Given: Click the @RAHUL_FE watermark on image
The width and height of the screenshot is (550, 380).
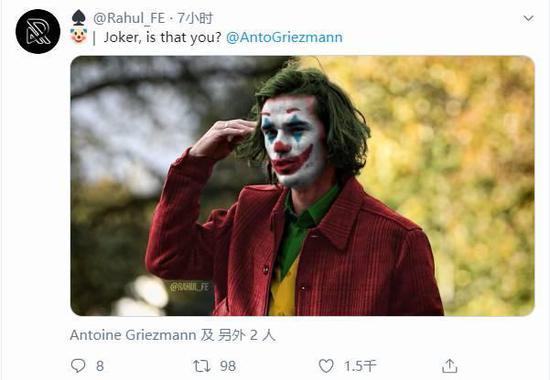Looking at the screenshot, I should tap(189, 287).
